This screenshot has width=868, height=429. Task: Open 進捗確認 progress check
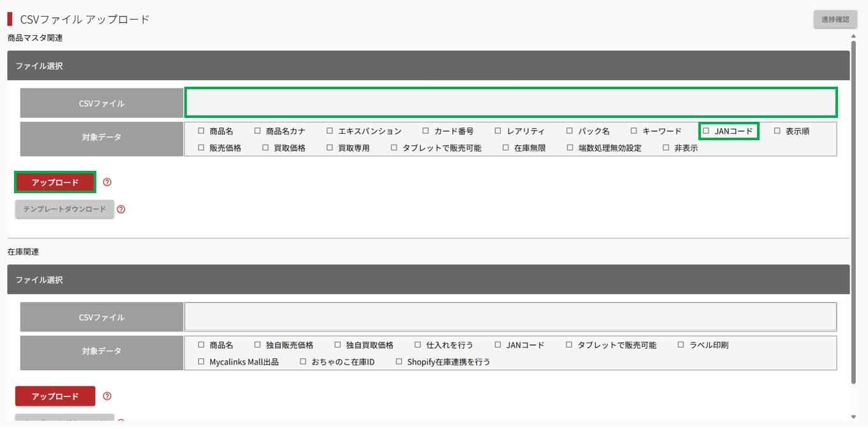point(835,19)
